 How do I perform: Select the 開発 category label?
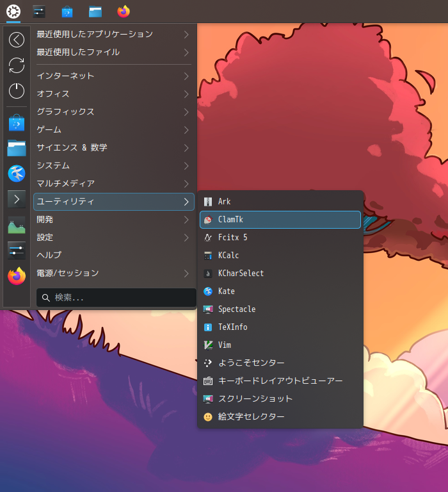pyautogui.click(x=45, y=219)
